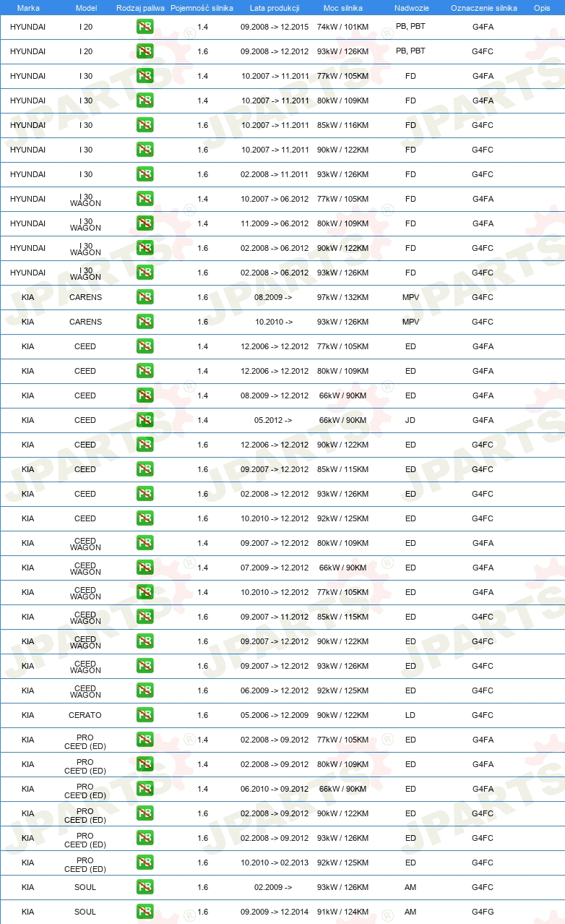The width and height of the screenshot is (565, 924).
Task: Select the fuel icon in Kia Soul G4FC row
Action: [145, 887]
